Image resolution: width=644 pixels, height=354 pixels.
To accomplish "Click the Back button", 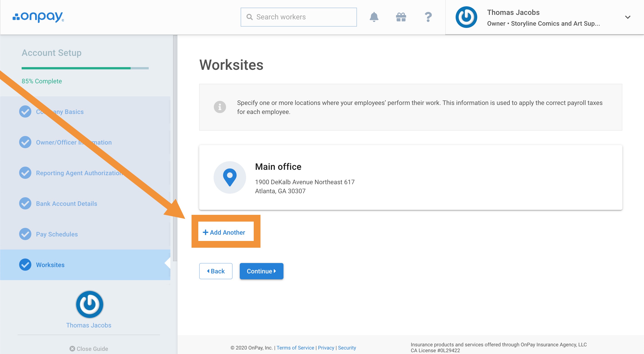I will coord(215,271).
